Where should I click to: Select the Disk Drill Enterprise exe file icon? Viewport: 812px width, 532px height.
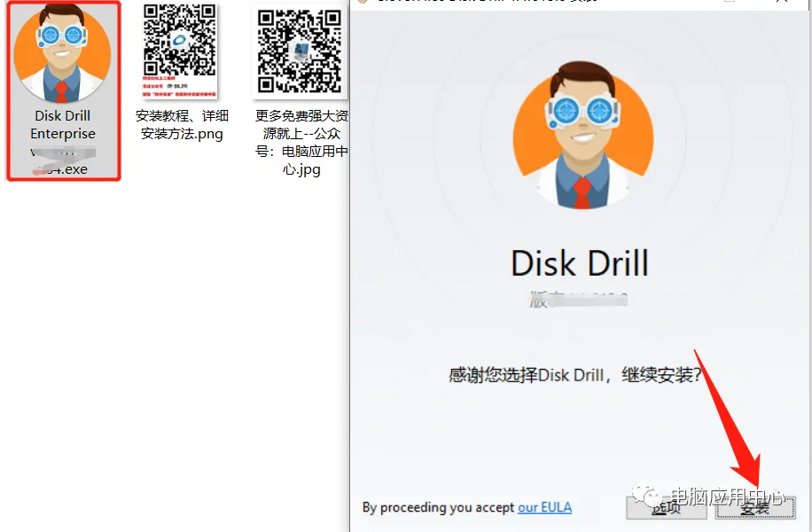[62, 53]
